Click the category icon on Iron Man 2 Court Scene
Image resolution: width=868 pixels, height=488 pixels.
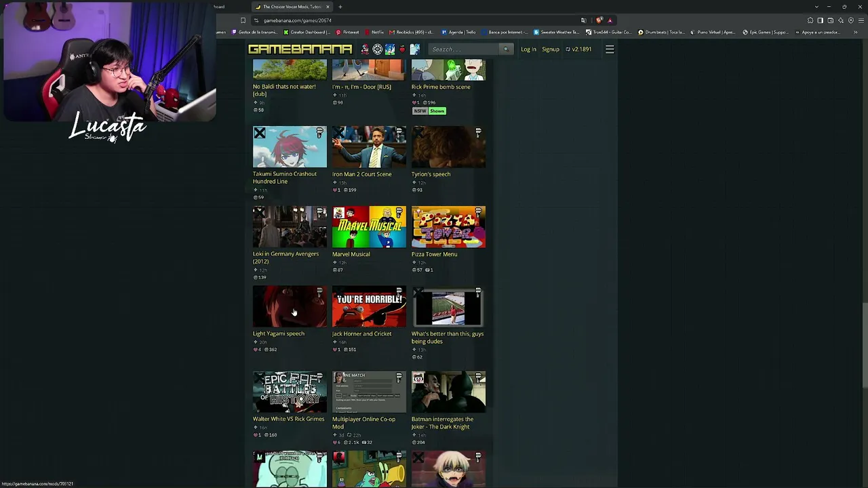(x=399, y=133)
